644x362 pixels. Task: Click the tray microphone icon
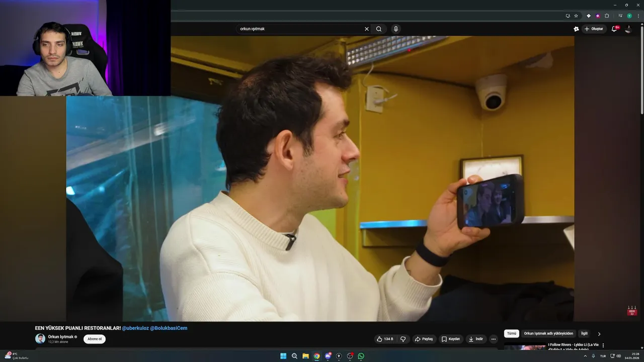[x=594, y=356]
